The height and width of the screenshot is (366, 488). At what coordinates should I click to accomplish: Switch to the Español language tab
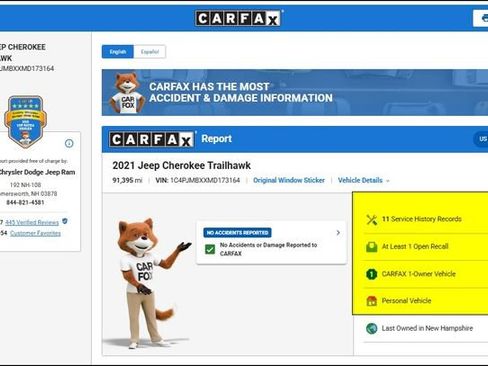point(150,52)
